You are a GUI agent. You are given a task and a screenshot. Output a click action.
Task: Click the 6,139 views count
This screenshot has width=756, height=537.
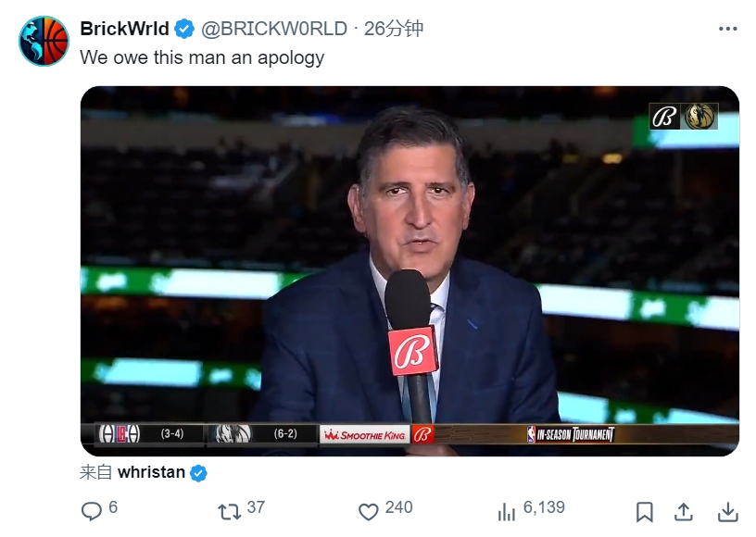point(544,508)
